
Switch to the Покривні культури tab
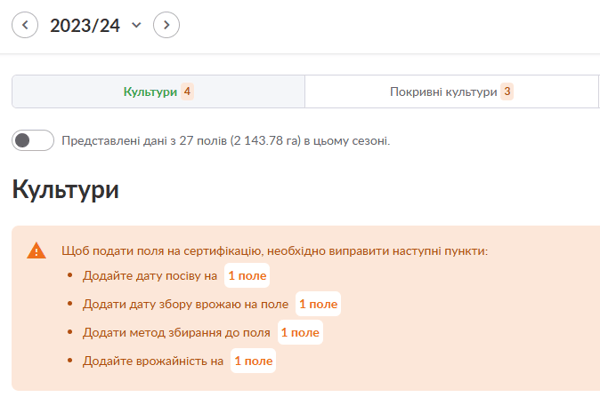[x=443, y=91]
